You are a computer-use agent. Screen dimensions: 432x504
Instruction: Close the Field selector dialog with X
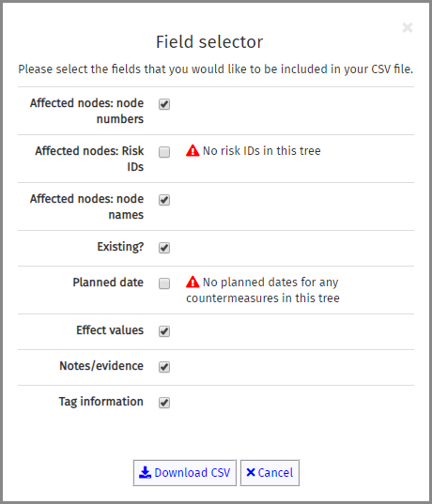point(408,27)
